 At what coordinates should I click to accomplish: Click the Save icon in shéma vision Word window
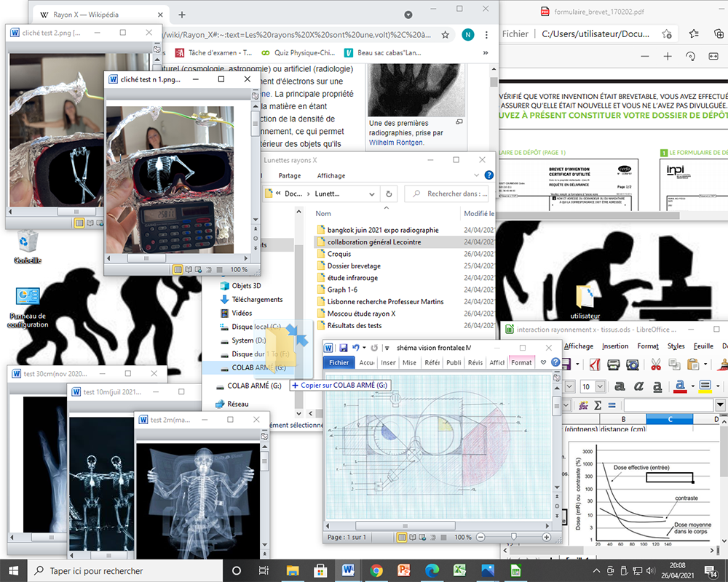coord(343,348)
